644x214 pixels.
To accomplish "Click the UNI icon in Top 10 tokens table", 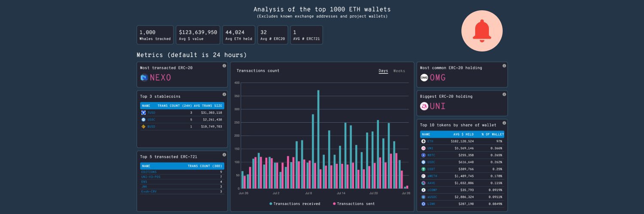I will [x=423, y=148].
